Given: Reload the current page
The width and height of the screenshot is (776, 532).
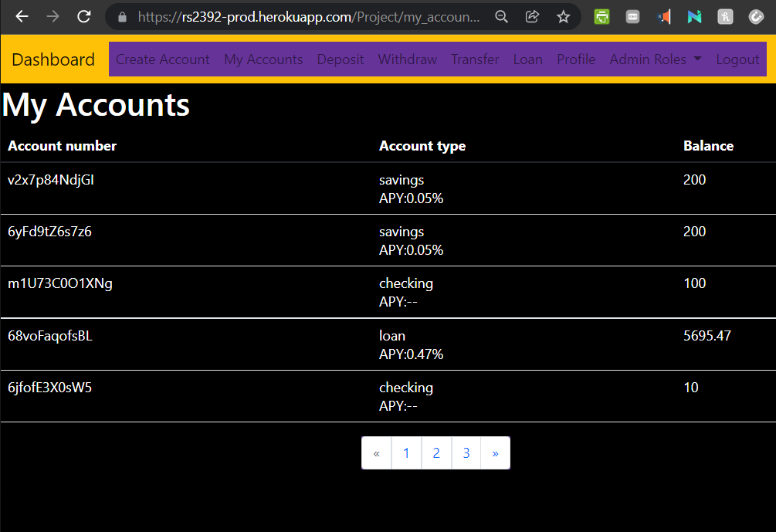Looking at the screenshot, I should point(83,16).
